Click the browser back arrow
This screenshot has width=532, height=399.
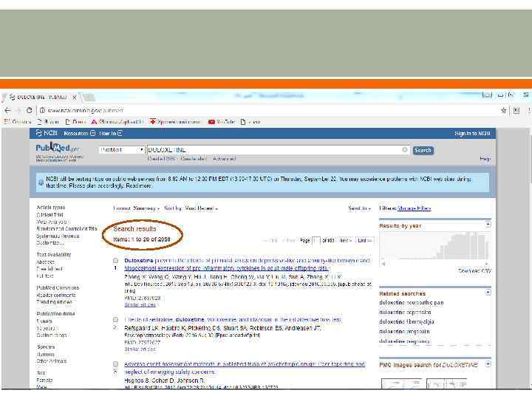point(7,110)
